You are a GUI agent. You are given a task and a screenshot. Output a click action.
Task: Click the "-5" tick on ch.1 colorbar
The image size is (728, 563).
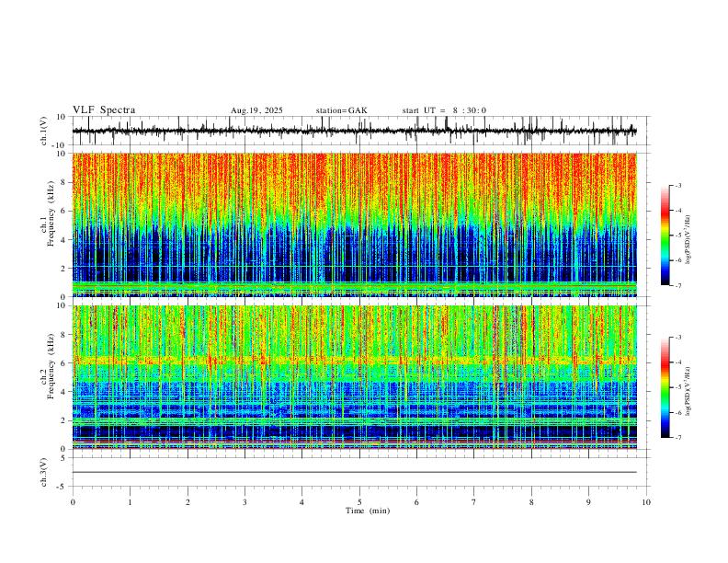677,236
